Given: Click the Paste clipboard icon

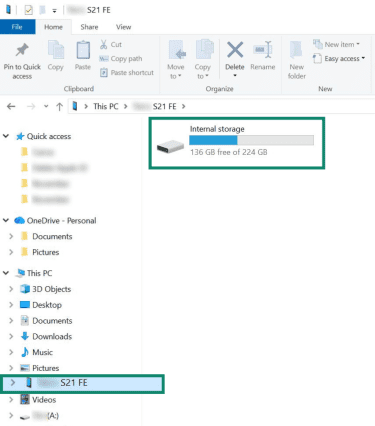Looking at the screenshot, I should 83,50.
